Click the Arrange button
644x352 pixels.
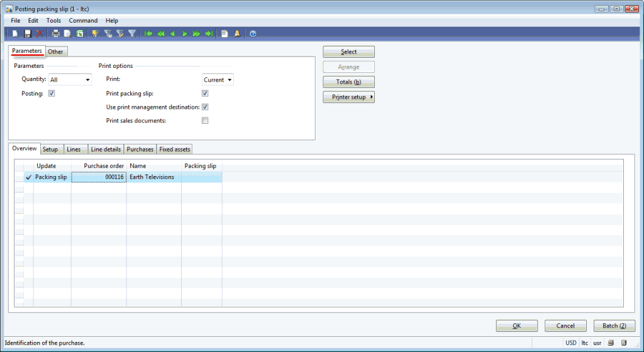coord(348,67)
